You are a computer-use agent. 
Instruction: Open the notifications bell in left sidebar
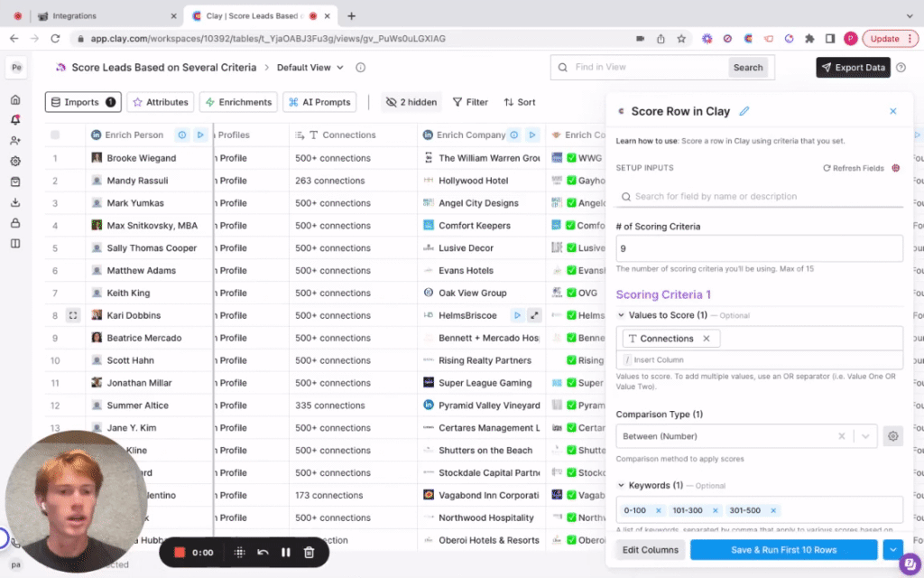tap(15, 120)
